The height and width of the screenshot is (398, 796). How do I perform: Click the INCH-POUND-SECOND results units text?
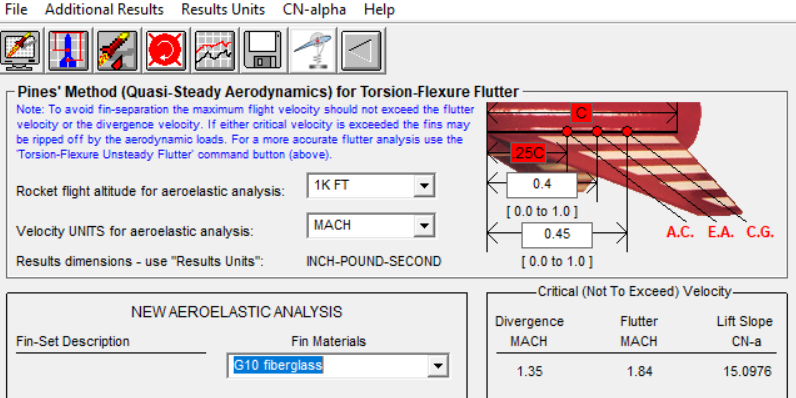pos(374,261)
